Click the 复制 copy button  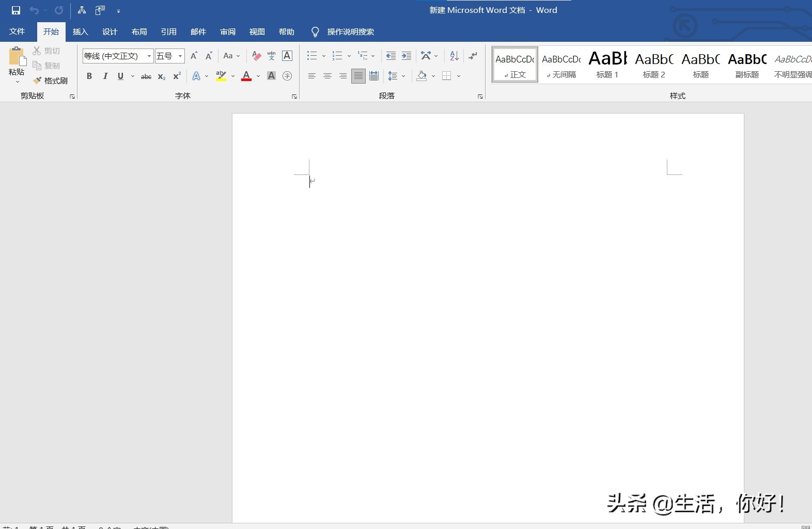pyautogui.click(x=46, y=66)
